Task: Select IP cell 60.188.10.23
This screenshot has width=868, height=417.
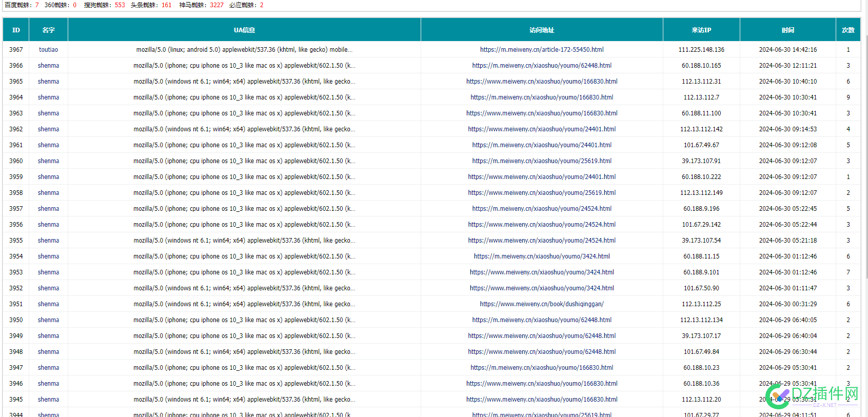Action: point(701,368)
